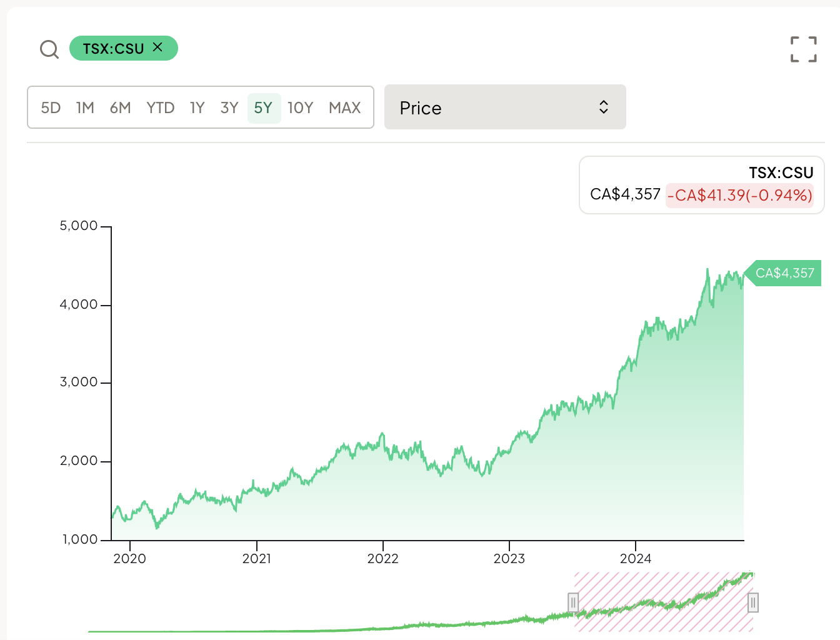
Task: Select the 3Y time range
Action: tap(229, 108)
